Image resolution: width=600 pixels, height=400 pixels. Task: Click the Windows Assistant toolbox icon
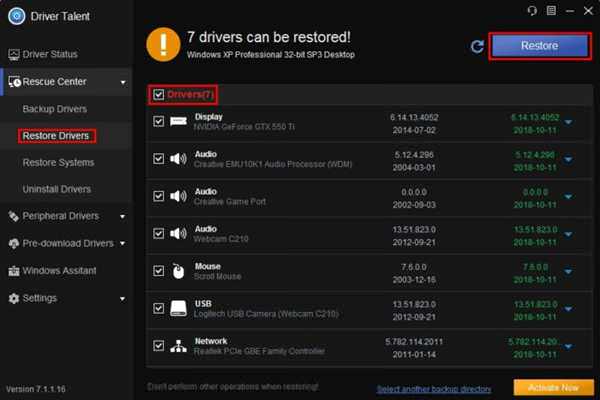click(14, 271)
